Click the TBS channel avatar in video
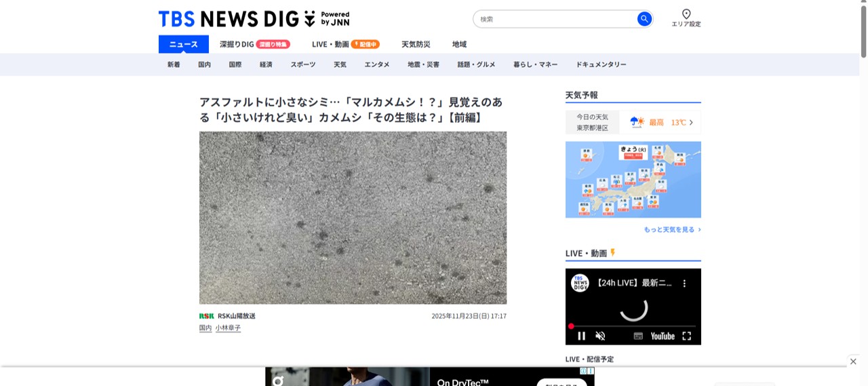The image size is (868, 386). 580,284
